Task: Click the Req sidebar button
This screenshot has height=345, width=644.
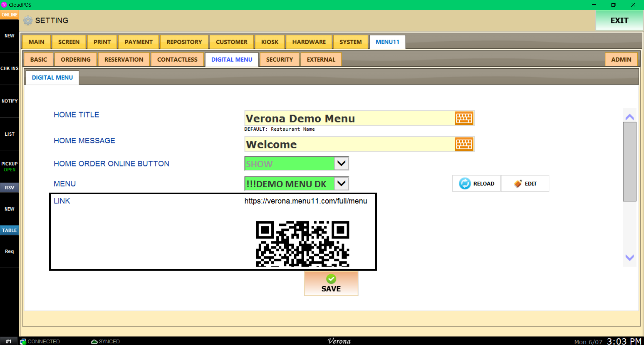Action: pos(9,251)
